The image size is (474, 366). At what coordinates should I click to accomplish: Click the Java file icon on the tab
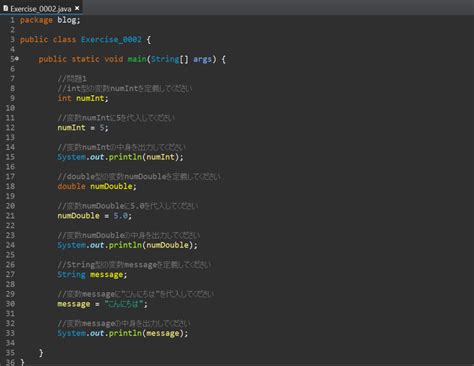pyautogui.click(x=6, y=8)
